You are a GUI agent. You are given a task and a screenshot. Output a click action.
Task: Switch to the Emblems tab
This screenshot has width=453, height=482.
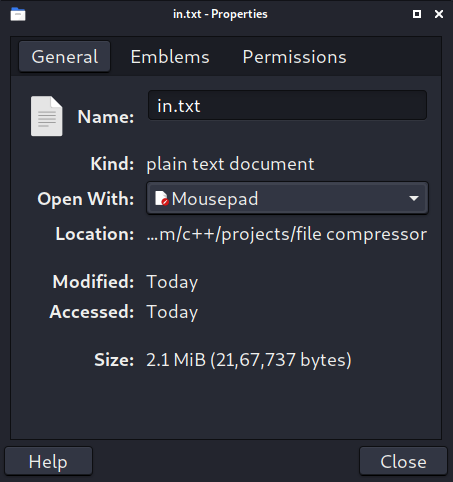(x=170, y=57)
